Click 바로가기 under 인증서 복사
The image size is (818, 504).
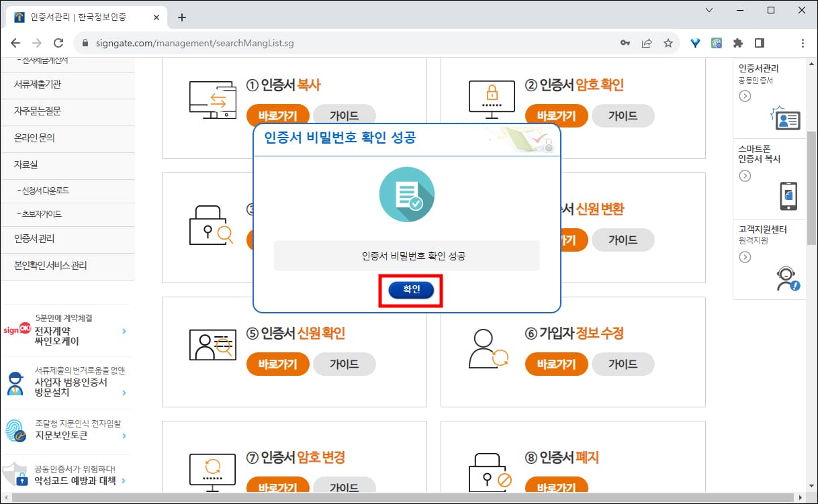[277, 115]
